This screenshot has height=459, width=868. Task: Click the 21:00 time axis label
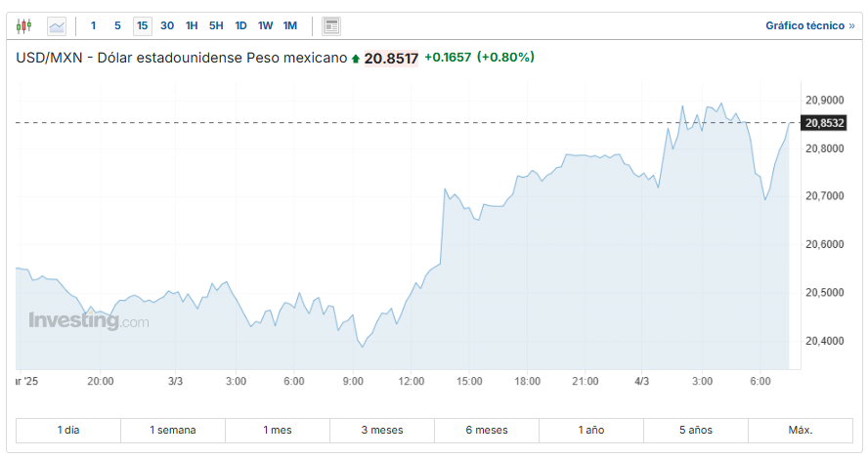(x=586, y=381)
